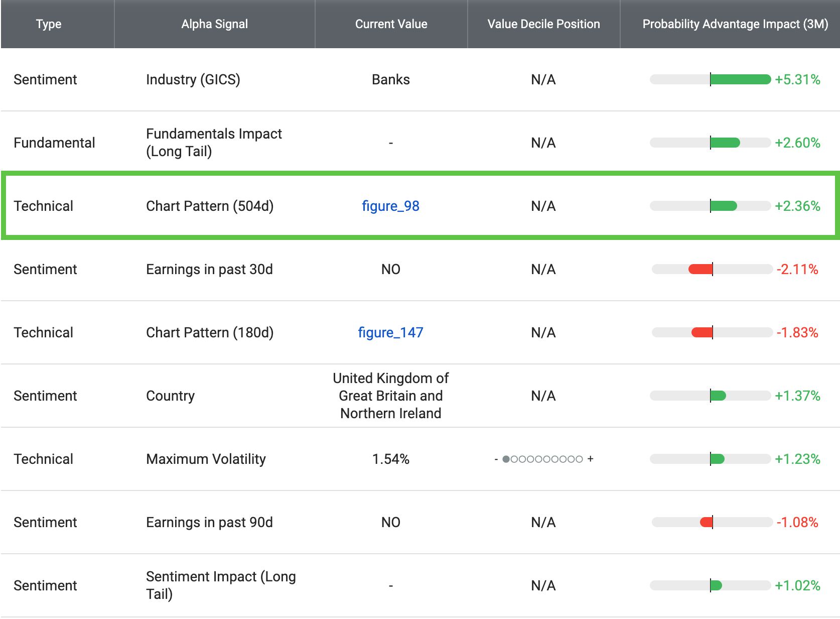Click the Alpha Signal column header
Screen dimensions: 840x619
[214, 24]
